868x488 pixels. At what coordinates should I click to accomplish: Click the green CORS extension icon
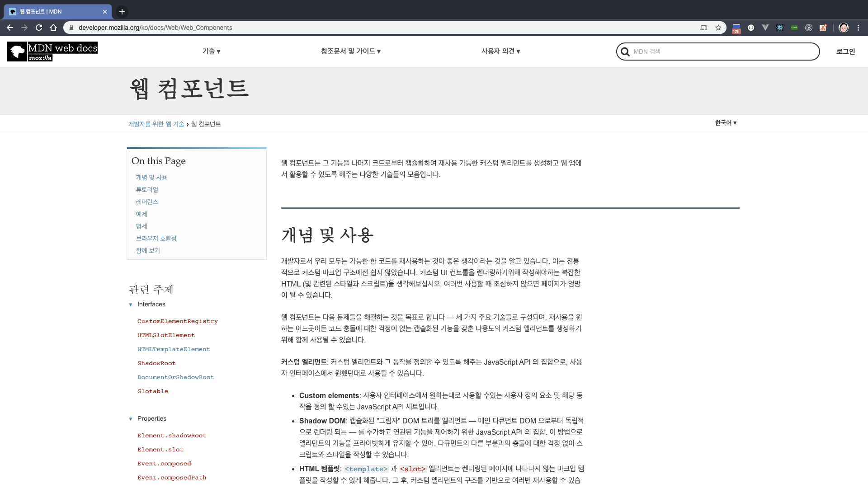[794, 28]
